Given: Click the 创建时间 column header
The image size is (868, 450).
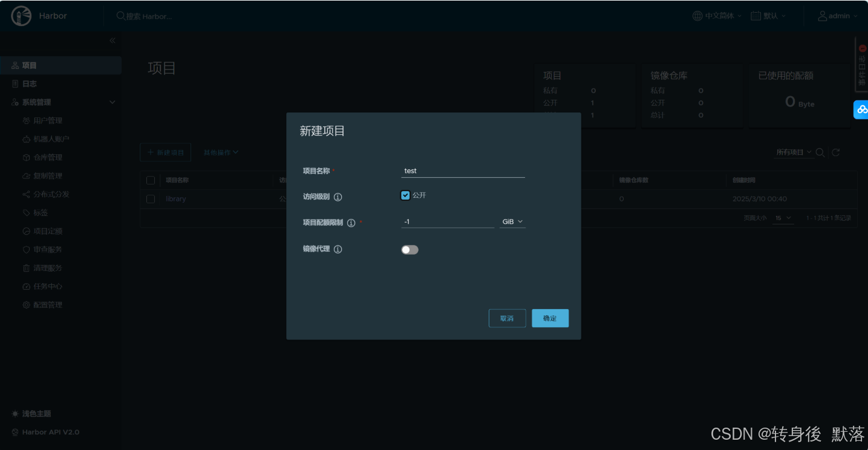Looking at the screenshot, I should pyautogui.click(x=743, y=180).
